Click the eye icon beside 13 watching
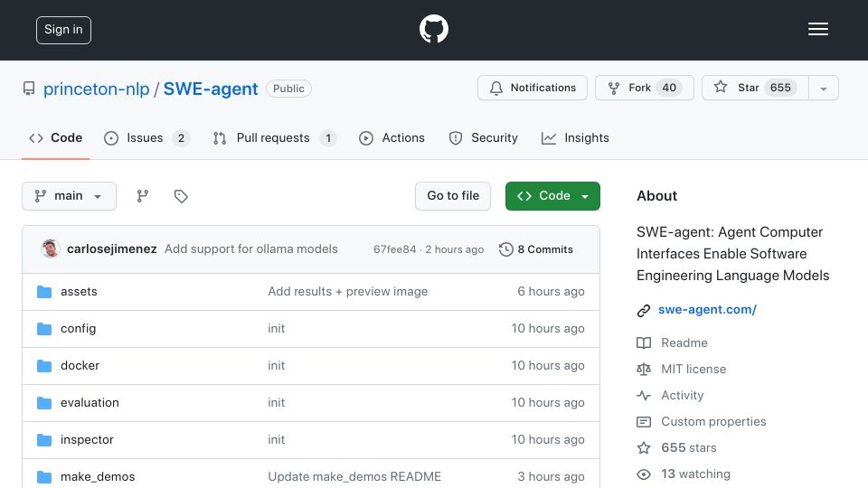The image size is (868, 488). (643, 474)
